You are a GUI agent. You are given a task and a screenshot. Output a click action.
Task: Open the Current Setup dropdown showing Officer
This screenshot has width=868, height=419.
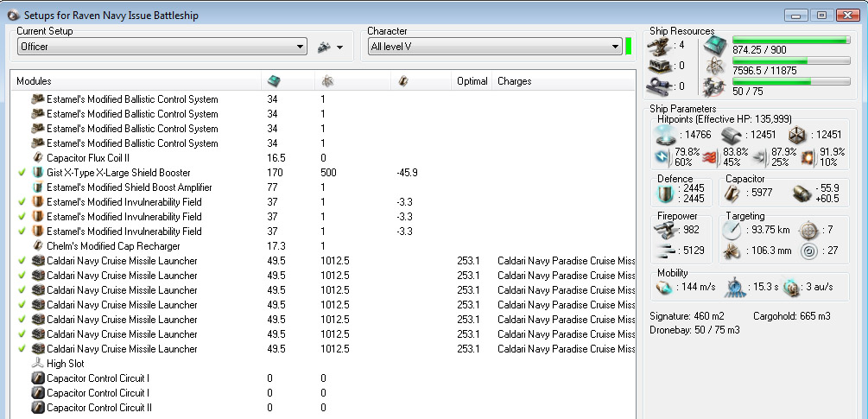click(x=162, y=47)
